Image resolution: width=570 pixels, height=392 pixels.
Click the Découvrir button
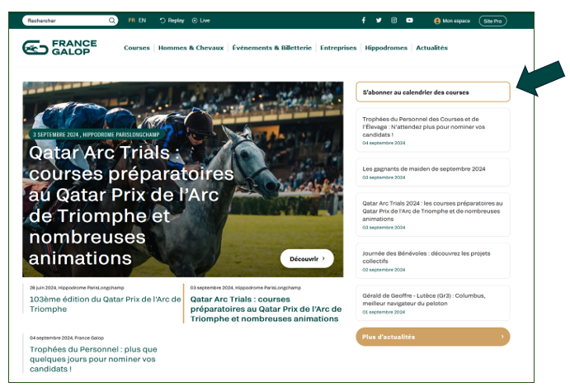[307, 258]
